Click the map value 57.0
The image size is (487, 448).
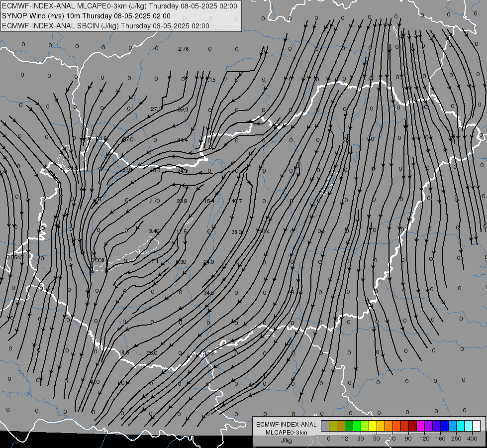128,139
